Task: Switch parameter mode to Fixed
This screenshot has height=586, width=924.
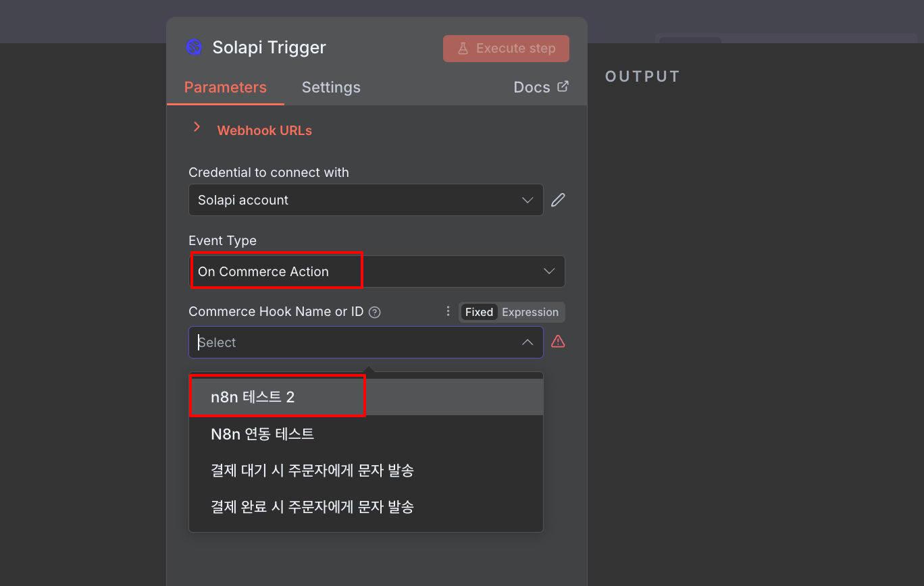Action: 479,312
